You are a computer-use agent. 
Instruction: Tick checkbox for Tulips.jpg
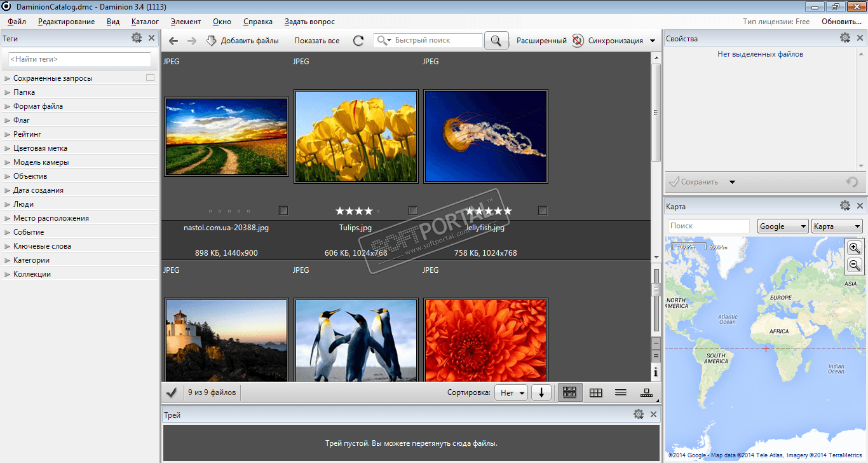[413, 211]
